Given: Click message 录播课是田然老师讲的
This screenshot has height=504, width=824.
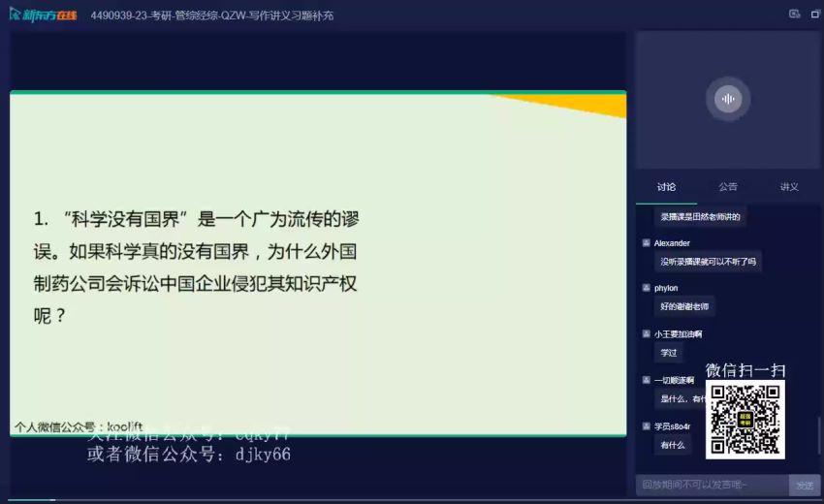Looking at the screenshot, I should (700, 216).
